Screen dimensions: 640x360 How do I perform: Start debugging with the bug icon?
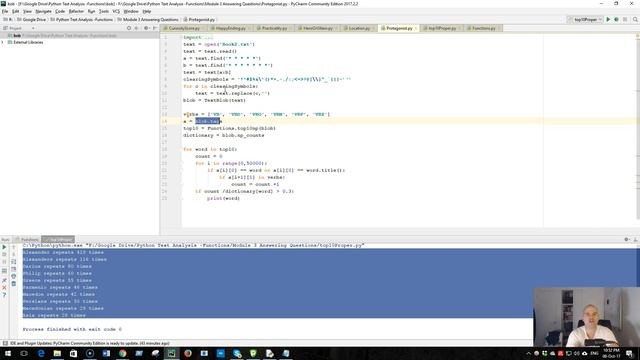[616, 20]
